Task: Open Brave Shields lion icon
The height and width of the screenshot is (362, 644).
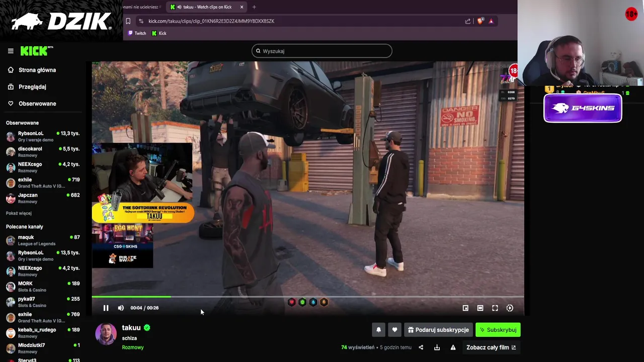Action: pos(480,21)
